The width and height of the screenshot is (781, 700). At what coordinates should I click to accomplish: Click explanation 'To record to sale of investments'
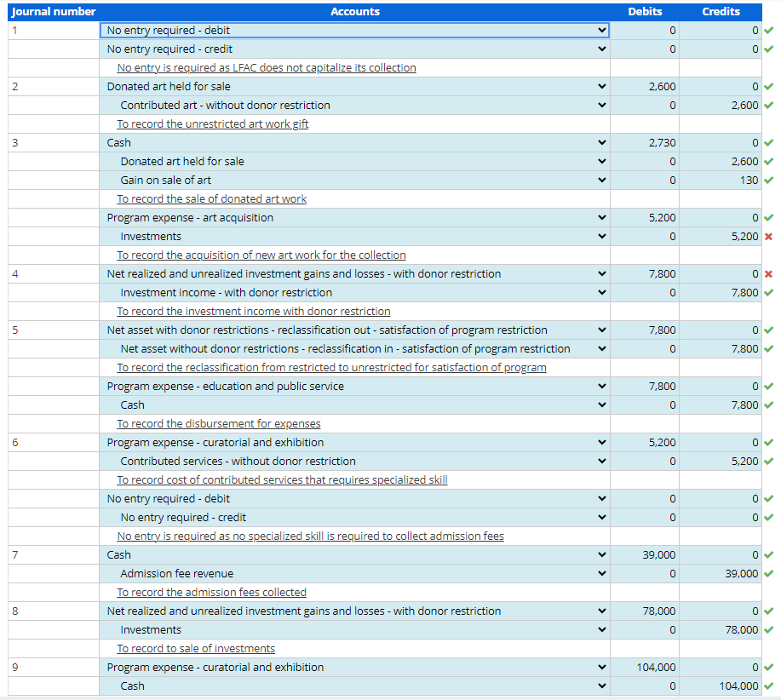(196, 649)
